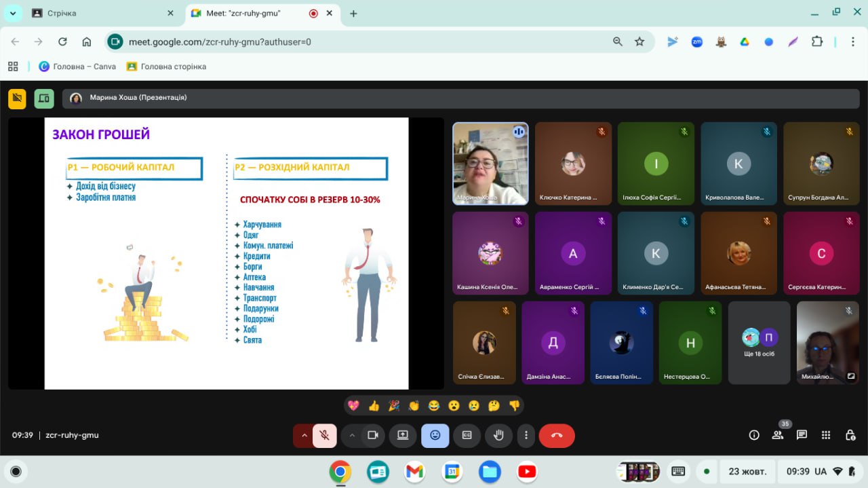Click the 'Ще 18 осіб' participants tile

tap(759, 343)
